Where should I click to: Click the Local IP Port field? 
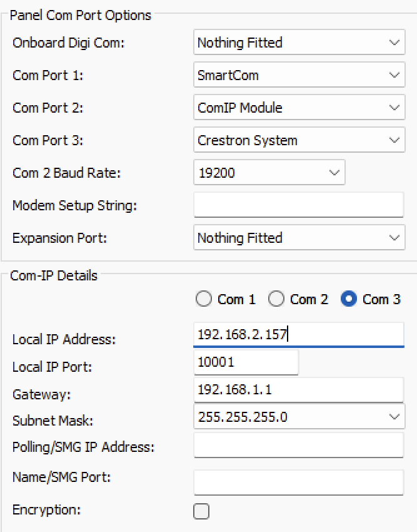pos(246,362)
